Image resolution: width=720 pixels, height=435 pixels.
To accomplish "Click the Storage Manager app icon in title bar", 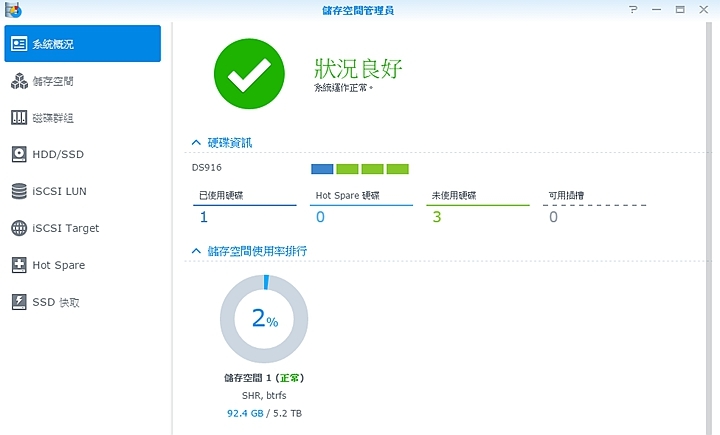I will coord(13,10).
